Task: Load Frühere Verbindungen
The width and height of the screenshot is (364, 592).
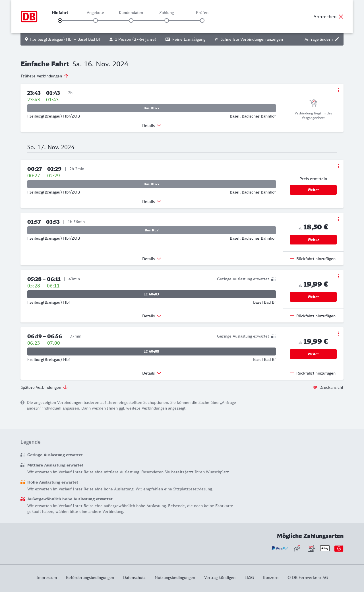Action: [x=45, y=76]
